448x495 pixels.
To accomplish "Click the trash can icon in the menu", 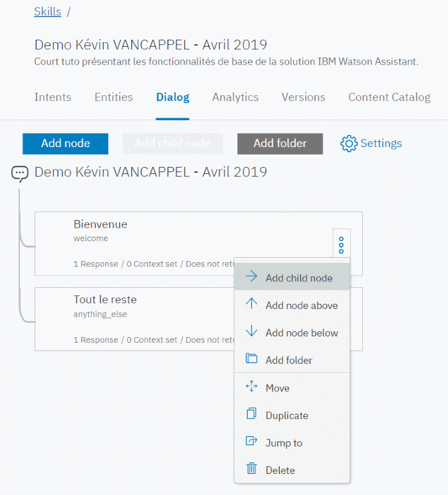I will (252, 468).
